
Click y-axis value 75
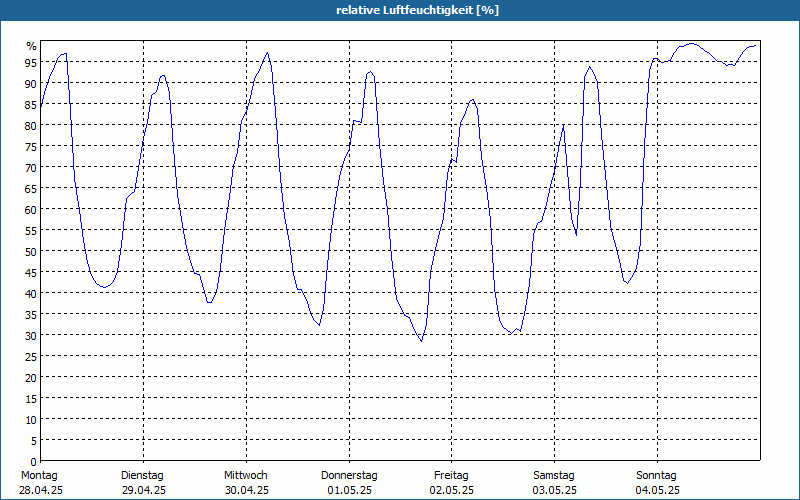(x=32, y=146)
